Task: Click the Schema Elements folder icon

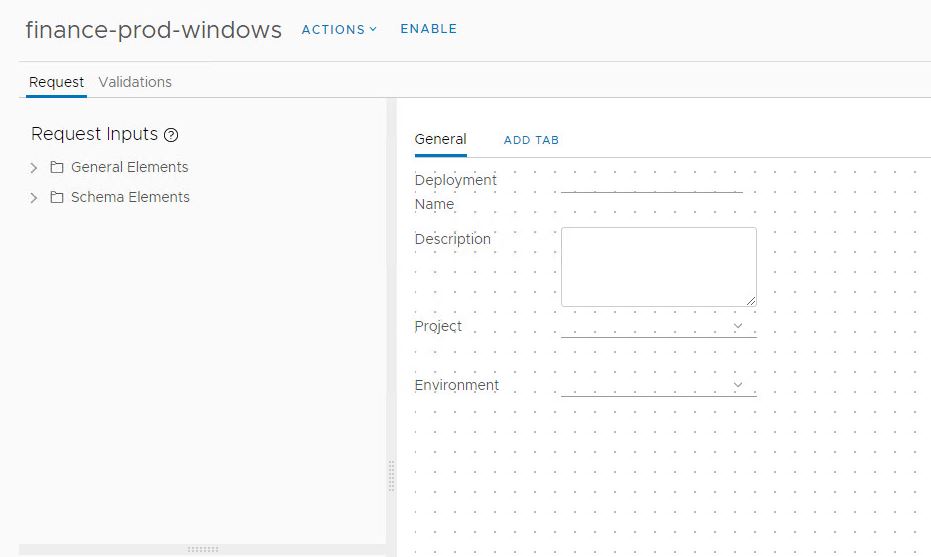Action: tap(57, 198)
